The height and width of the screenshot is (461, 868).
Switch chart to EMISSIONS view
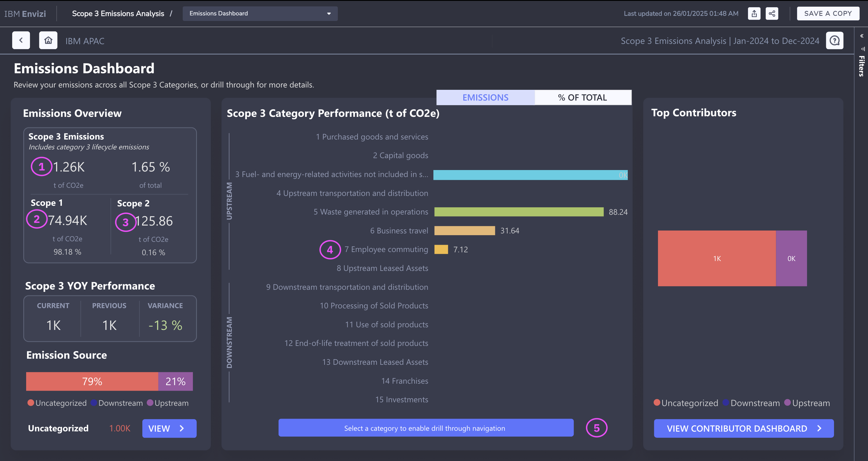485,97
